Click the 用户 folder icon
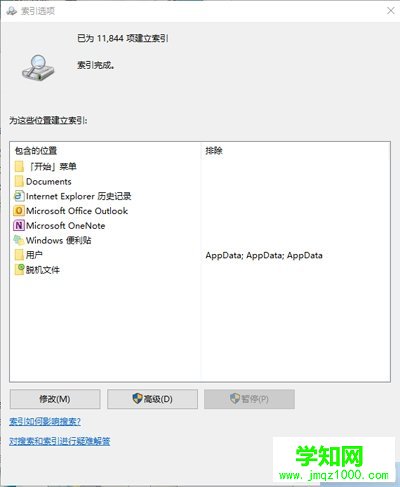 (x=19, y=255)
